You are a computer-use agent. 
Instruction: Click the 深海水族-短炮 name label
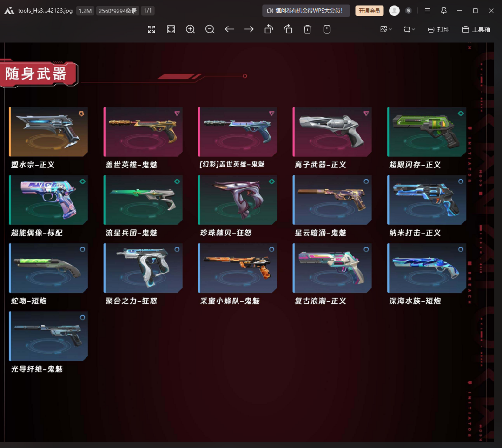click(x=415, y=301)
